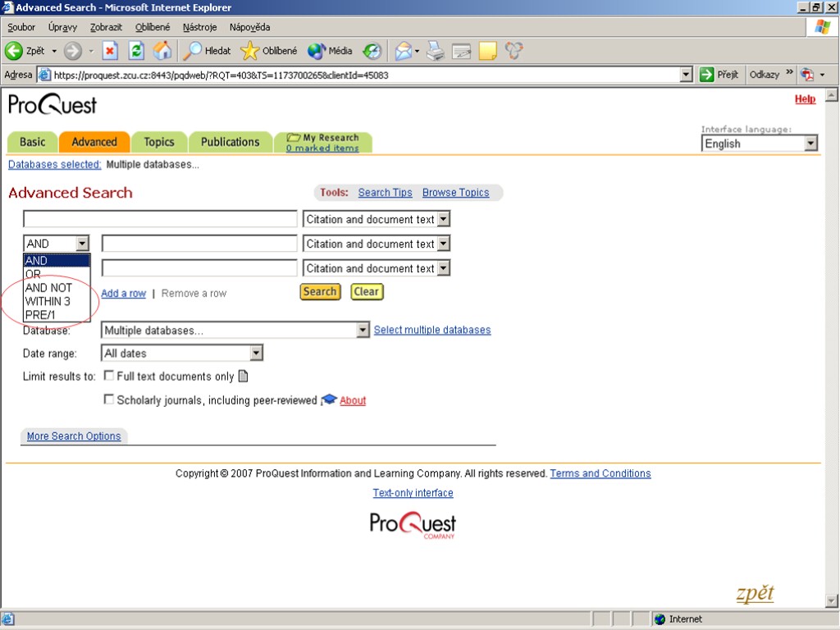Click the Přejít go button

click(719, 75)
